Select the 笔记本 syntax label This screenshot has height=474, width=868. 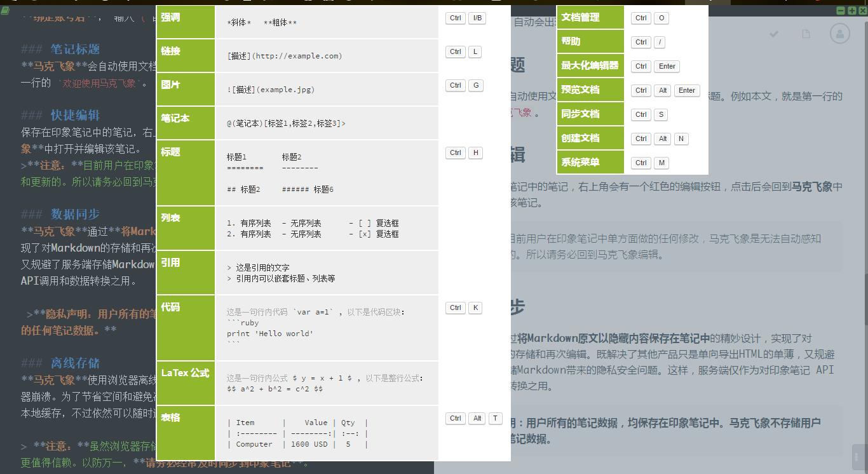pos(175,119)
